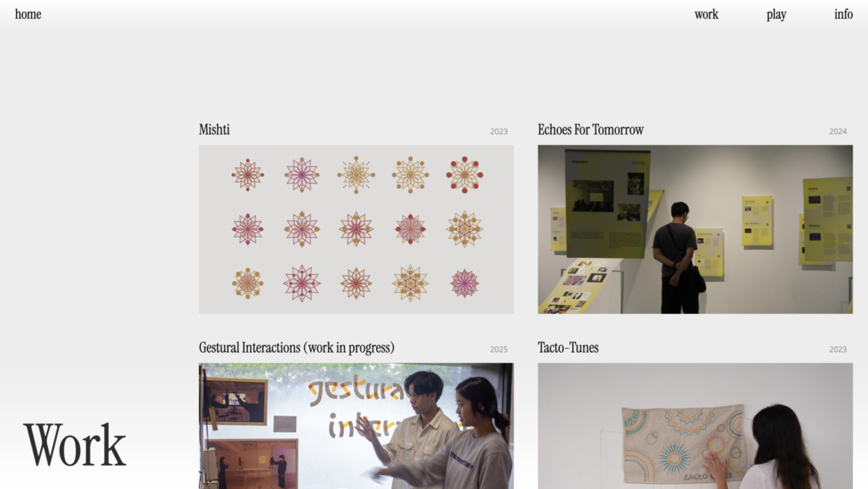This screenshot has width=868, height=489.
Task: Click the Echoes For Tomorrow exhibition photo
Action: (695, 229)
